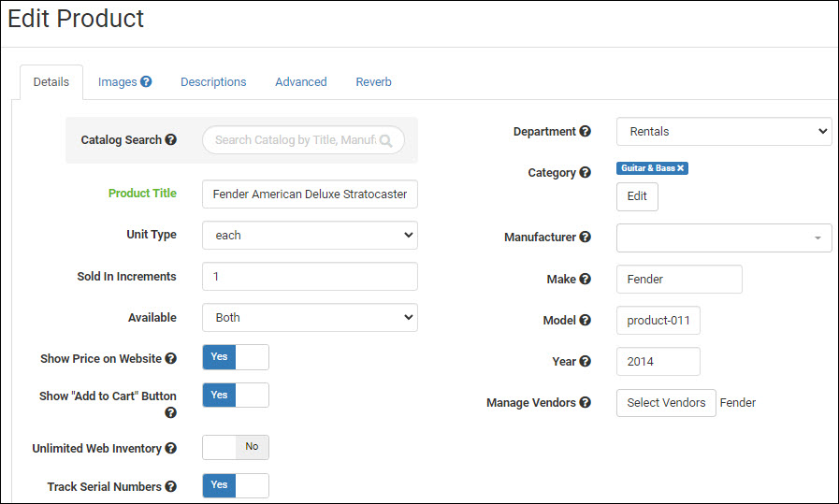
Task: Open the Unit Type dropdown
Action: tap(310, 235)
